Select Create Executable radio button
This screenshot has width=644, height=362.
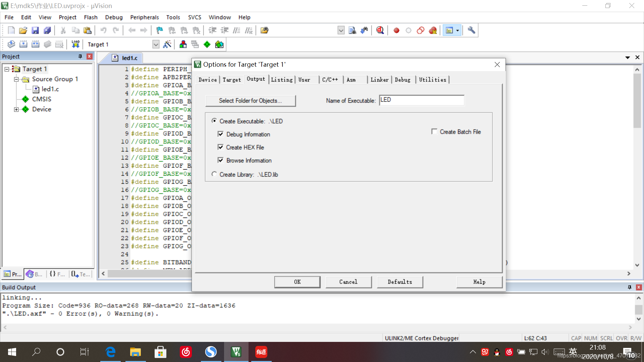tap(214, 121)
